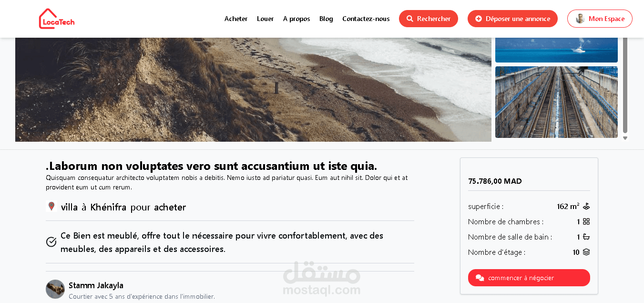Click the chat bubbles icon in négocier button
Screen dimensions: 644x303
coord(480,278)
